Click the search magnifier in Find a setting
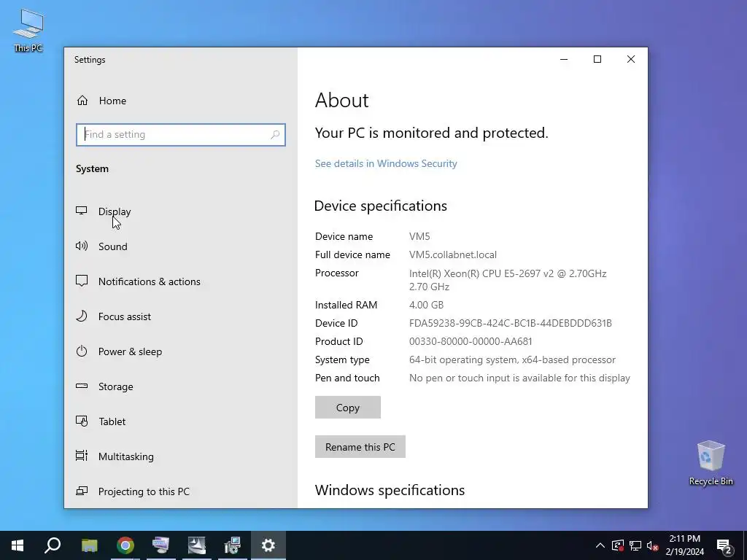This screenshot has height=560, width=747. coord(275,135)
